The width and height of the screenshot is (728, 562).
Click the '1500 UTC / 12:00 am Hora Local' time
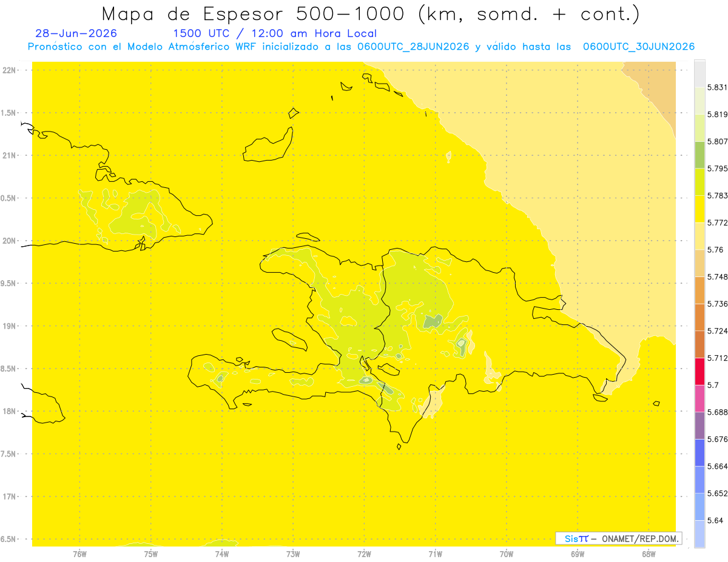275,34
